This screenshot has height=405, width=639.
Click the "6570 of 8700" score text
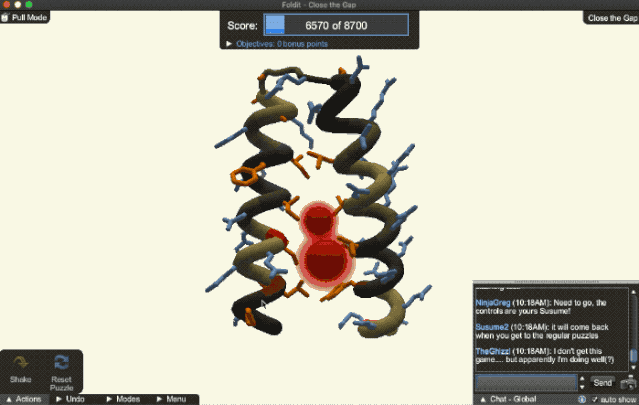[336, 26]
